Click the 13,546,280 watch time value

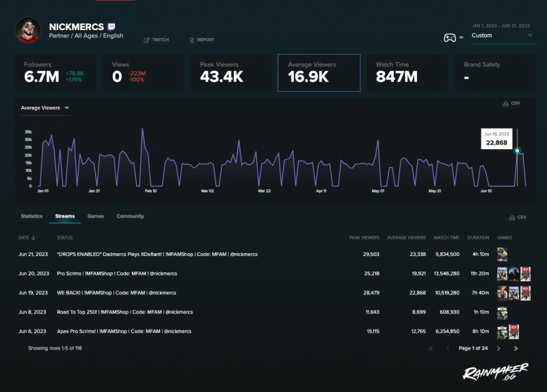(446, 274)
